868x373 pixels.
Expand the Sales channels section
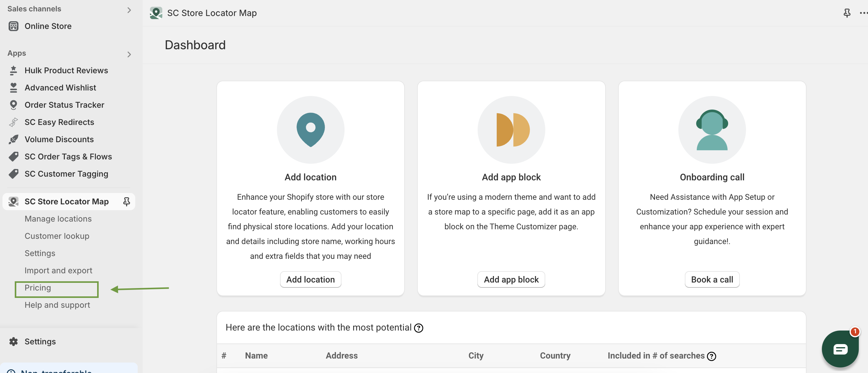coord(129,10)
